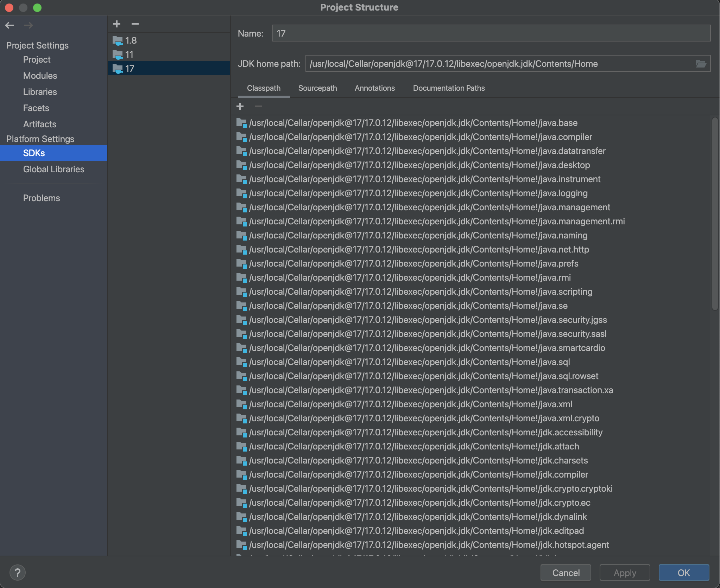The image size is (720, 588).
Task: Open the Problems section
Action: pyautogui.click(x=42, y=198)
